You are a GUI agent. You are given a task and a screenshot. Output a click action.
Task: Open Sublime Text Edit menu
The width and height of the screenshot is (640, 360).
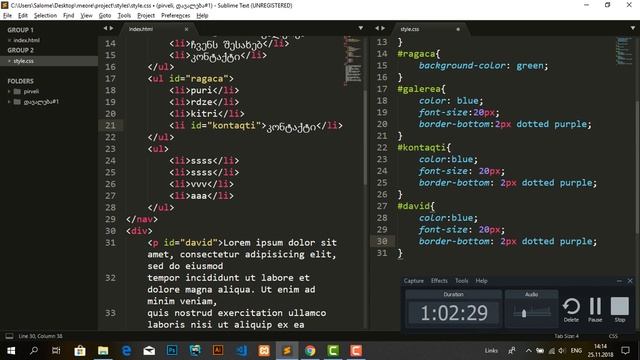tap(23, 16)
